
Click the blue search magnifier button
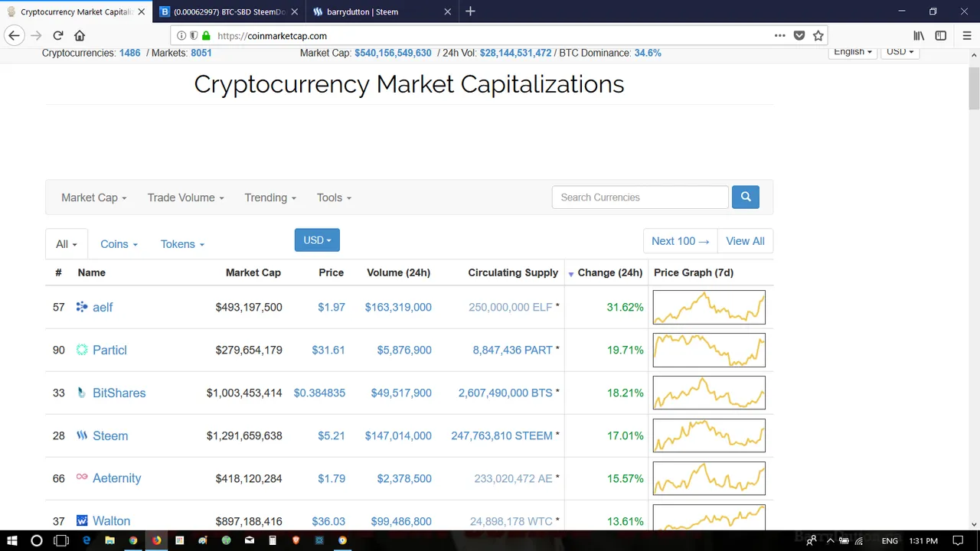click(746, 197)
